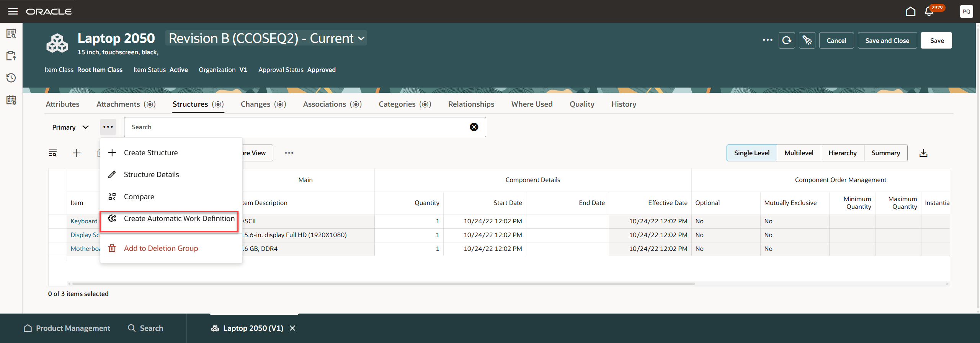Open notifications bell with 2979 badge

tap(929, 11)
